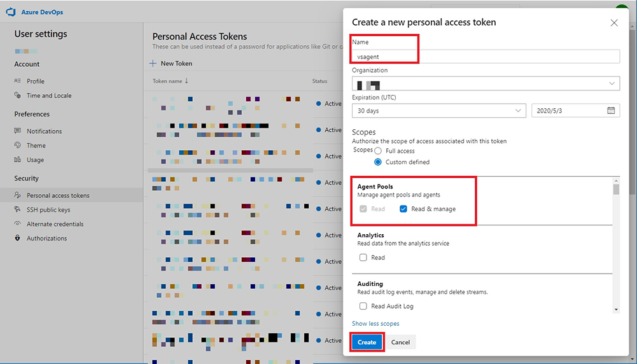Open Usage in the sidebar
The height and width of the screenshot is (364, 637).
(36, 160)
